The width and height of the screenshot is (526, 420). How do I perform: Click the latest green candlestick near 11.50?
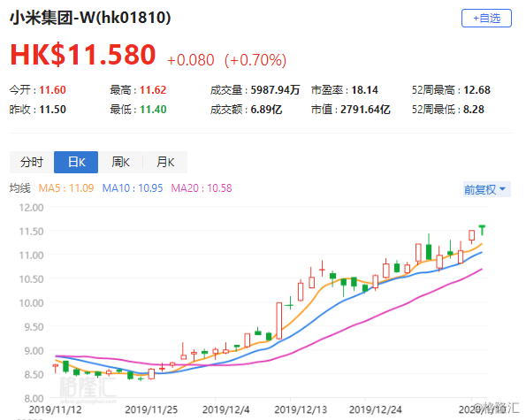coord(482,230)
